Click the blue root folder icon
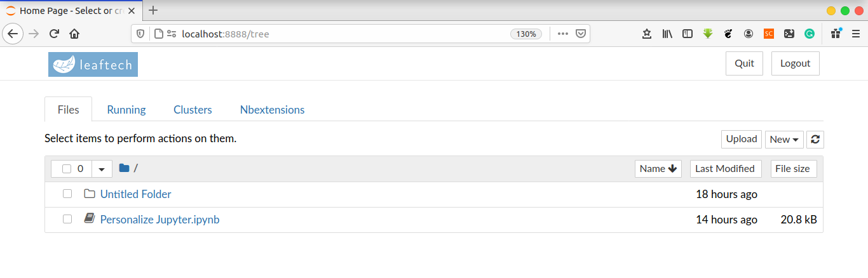The image size is (868, 278). coord(124,168)
